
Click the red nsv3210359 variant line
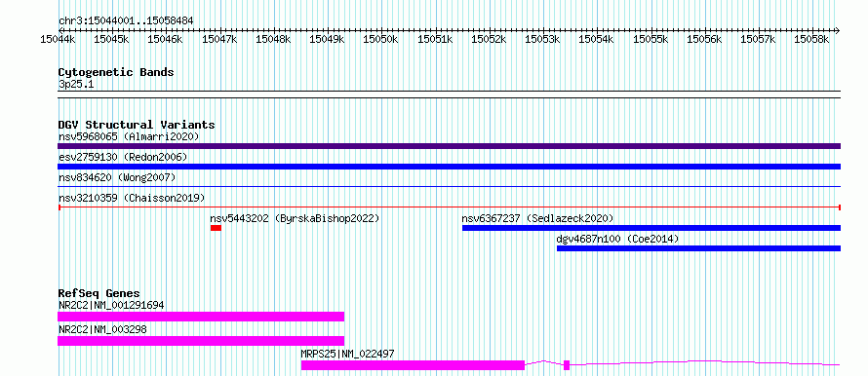[449, 207]
